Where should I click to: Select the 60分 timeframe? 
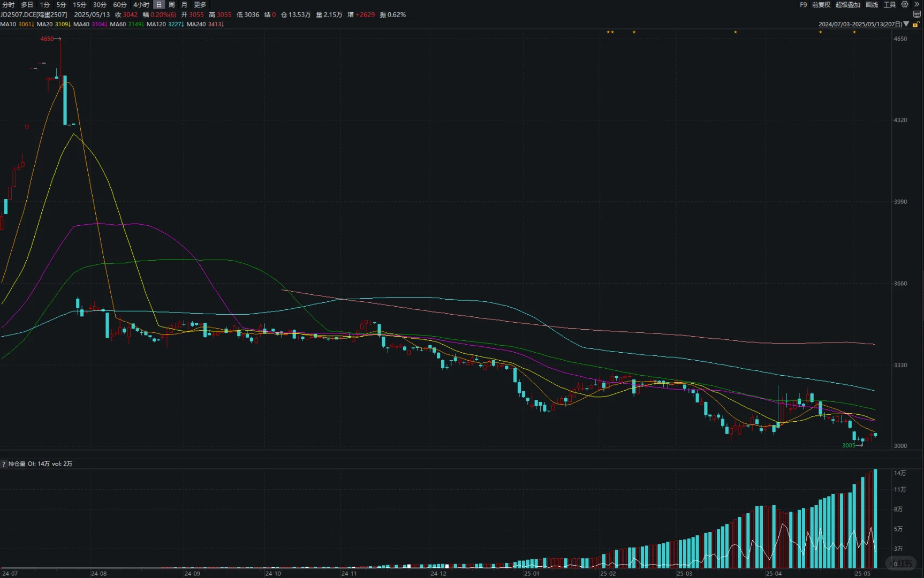(120, 4)
